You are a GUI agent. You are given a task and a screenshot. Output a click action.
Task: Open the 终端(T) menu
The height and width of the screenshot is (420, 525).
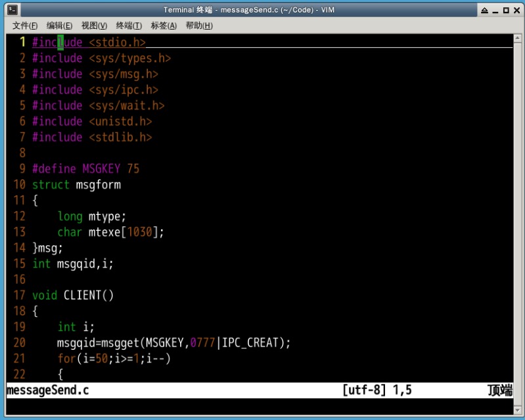click(129, 26)
